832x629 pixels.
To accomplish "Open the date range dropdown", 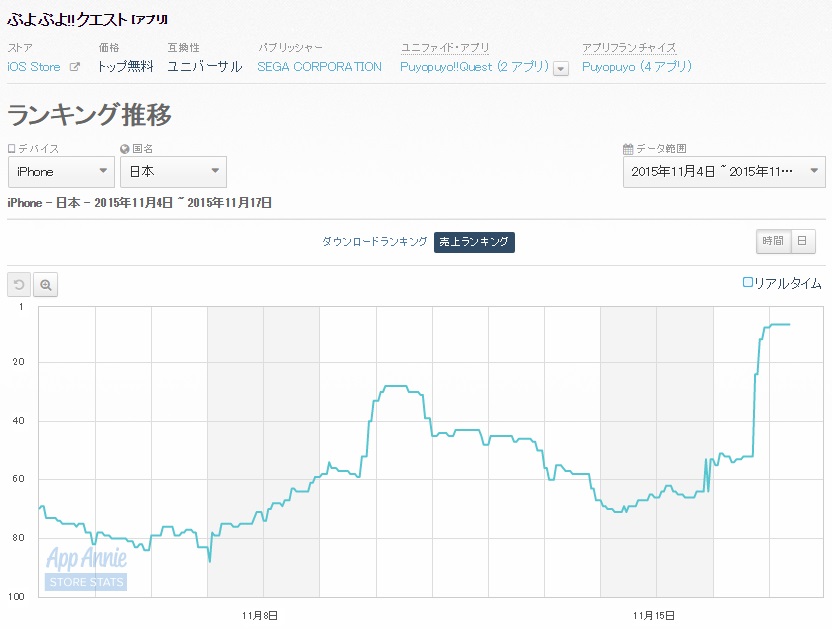I will (724, 172).
